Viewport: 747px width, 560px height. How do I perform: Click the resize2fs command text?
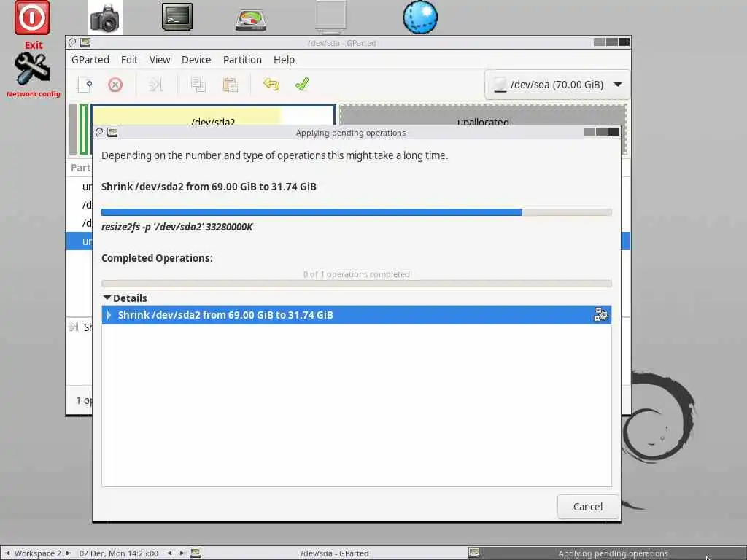click(x=177, y=227)
